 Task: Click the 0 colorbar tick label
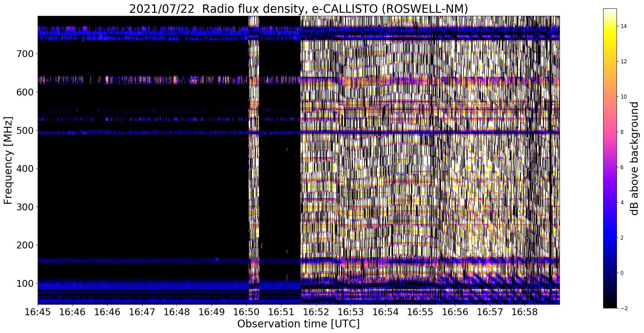[x=622, y=273]
